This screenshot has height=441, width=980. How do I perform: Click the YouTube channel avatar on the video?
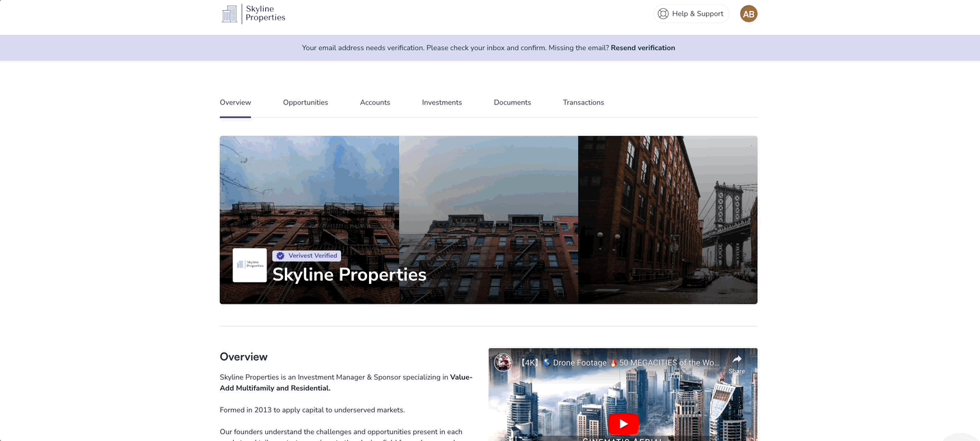tap(503, 362)
